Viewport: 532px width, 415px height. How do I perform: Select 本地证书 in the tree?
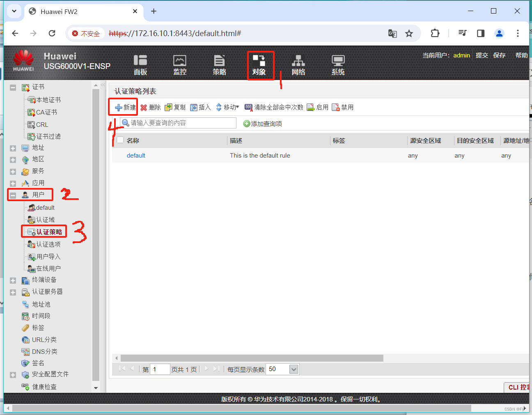point(44,100)
